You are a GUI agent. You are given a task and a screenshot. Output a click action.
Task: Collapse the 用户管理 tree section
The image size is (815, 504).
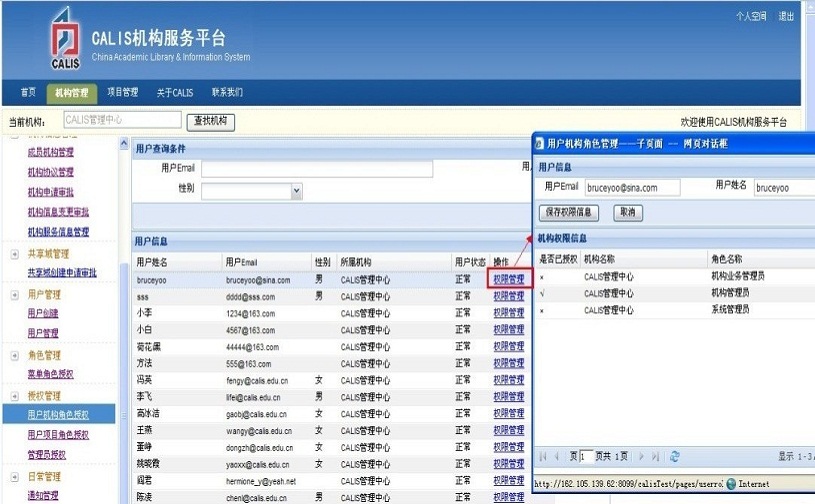15,295
